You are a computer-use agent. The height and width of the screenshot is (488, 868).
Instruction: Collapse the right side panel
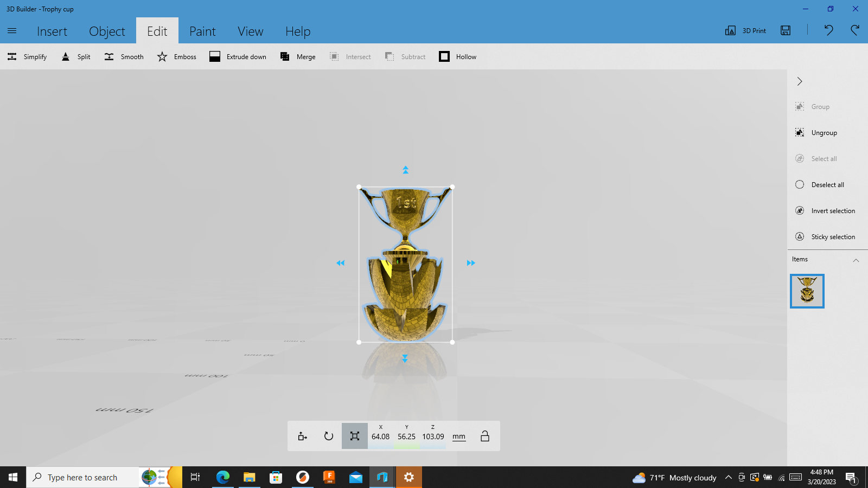[x=799, y=81]
